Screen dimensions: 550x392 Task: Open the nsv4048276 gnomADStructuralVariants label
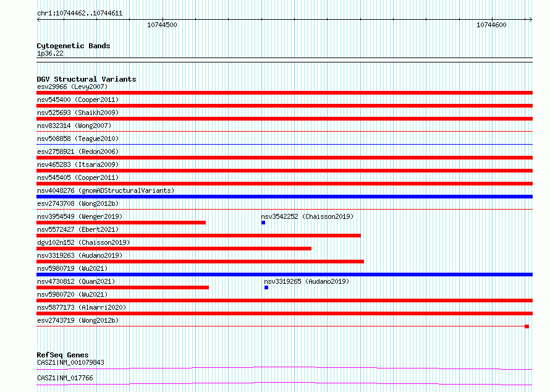[x=106, y=190]
